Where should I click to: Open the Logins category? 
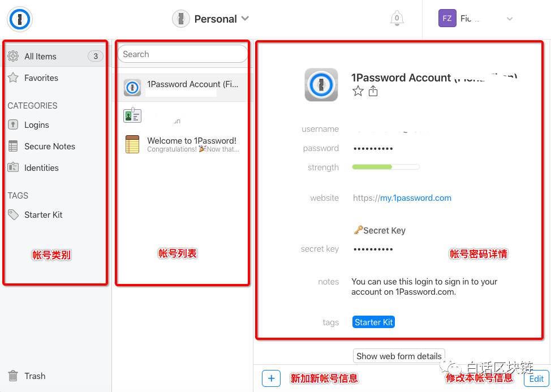click(x=37, y=124)
